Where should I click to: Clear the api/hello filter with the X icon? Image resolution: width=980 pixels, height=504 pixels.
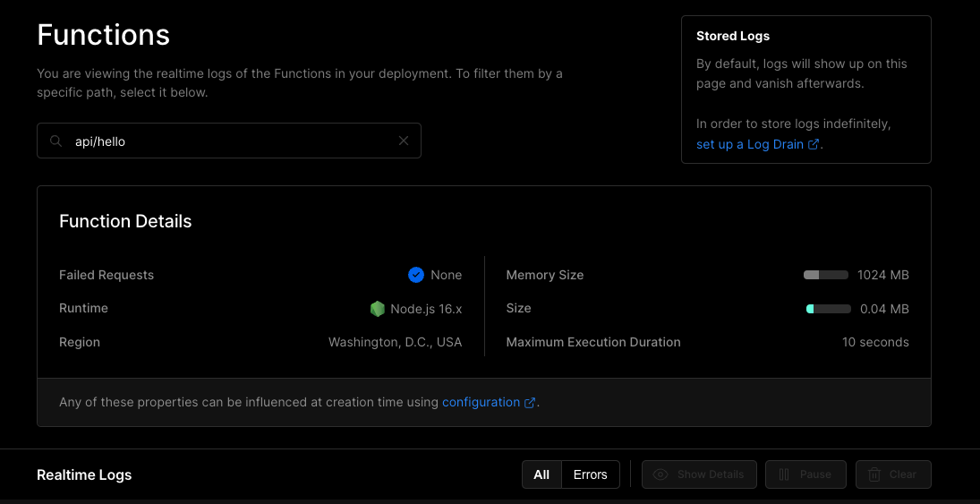[404, 141]
